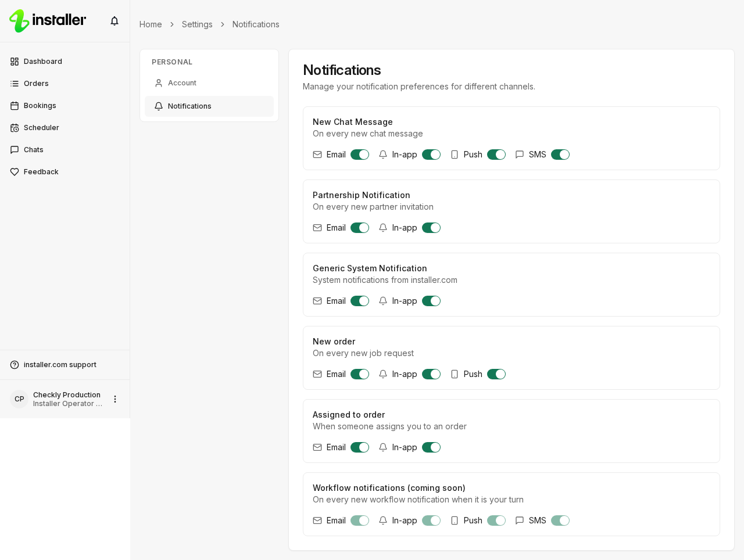Click the envelope icon in New Chat Message
Viewport: 744px width, 560px height.
click(x=317, y=155)
